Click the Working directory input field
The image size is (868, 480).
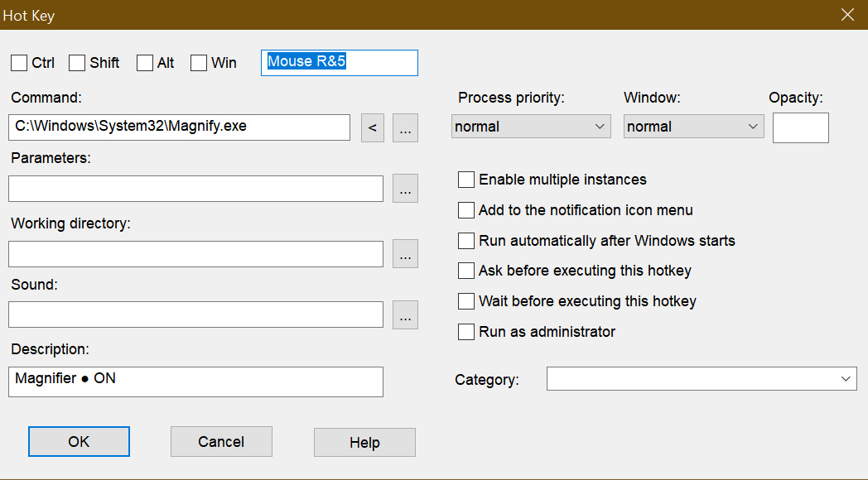pos(196,254)
